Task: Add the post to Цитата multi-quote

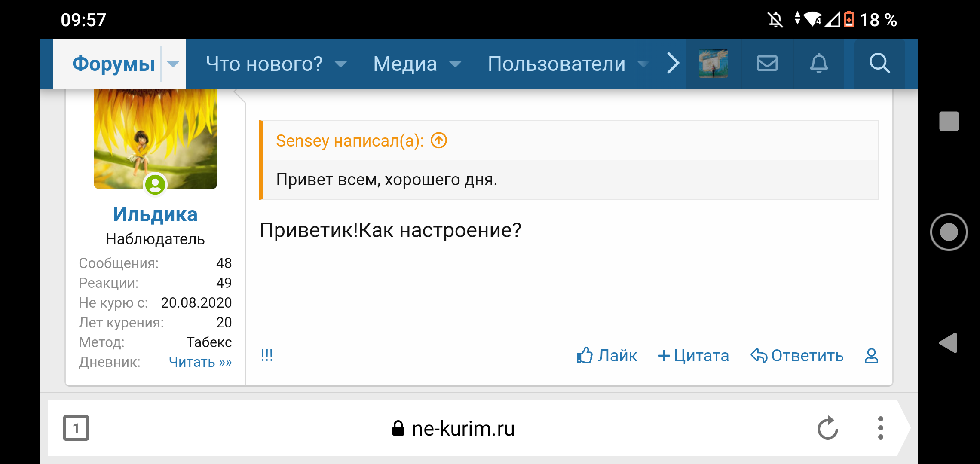Action: (693, 356)
